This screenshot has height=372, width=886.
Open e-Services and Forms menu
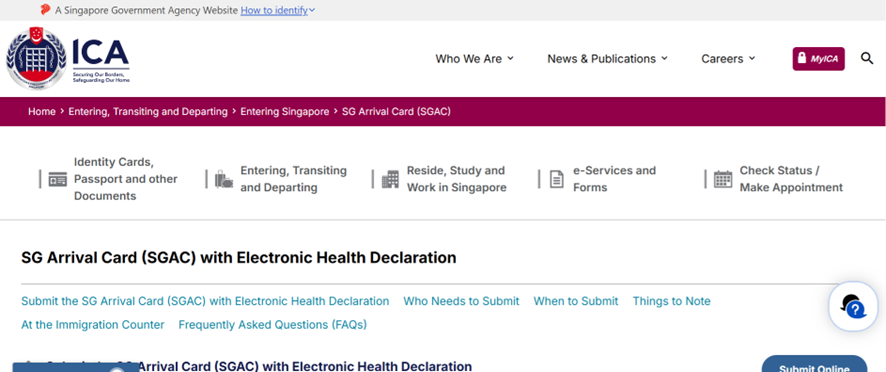click(x=614, y=179)
